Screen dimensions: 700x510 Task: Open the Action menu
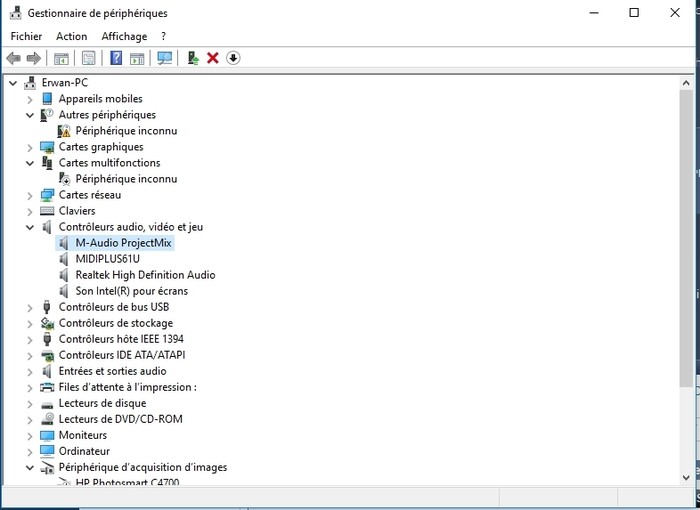71,36
